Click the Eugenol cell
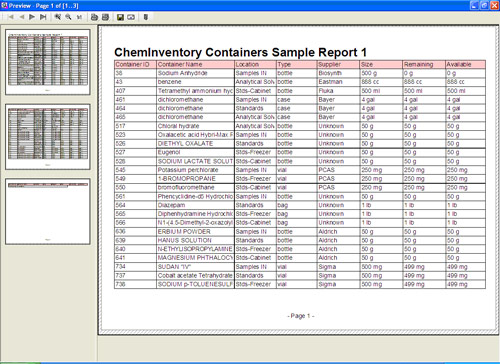 (195, 152)
